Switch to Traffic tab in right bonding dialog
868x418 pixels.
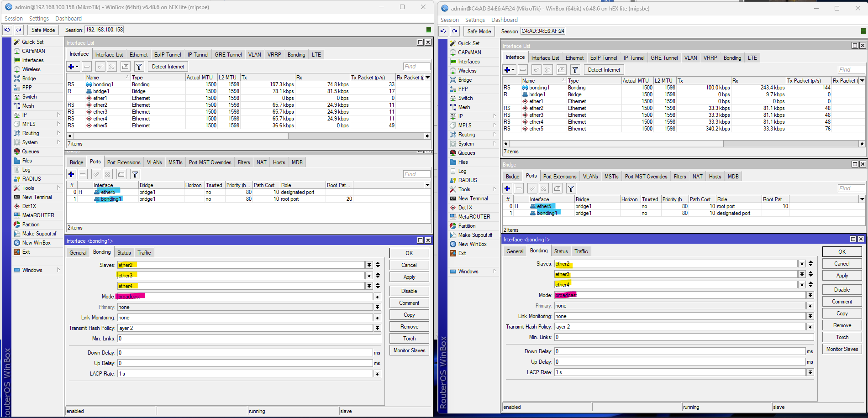[x=581, y=251]
